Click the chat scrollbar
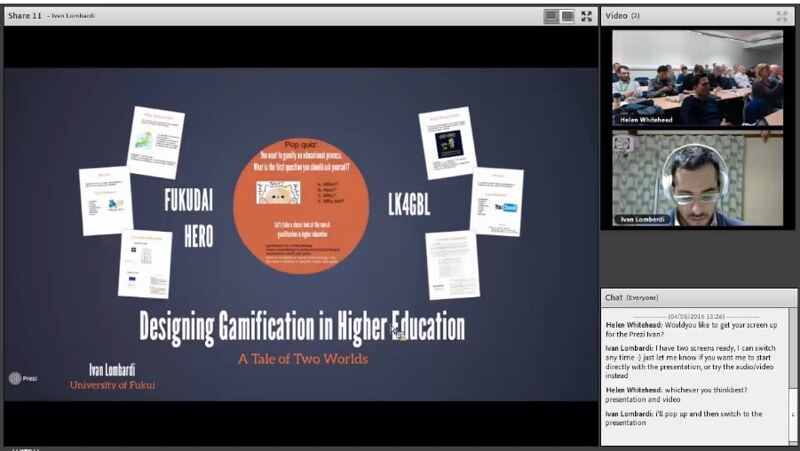Screen dimensions: 800x451 pyautogui.click(x=792, y=375)
